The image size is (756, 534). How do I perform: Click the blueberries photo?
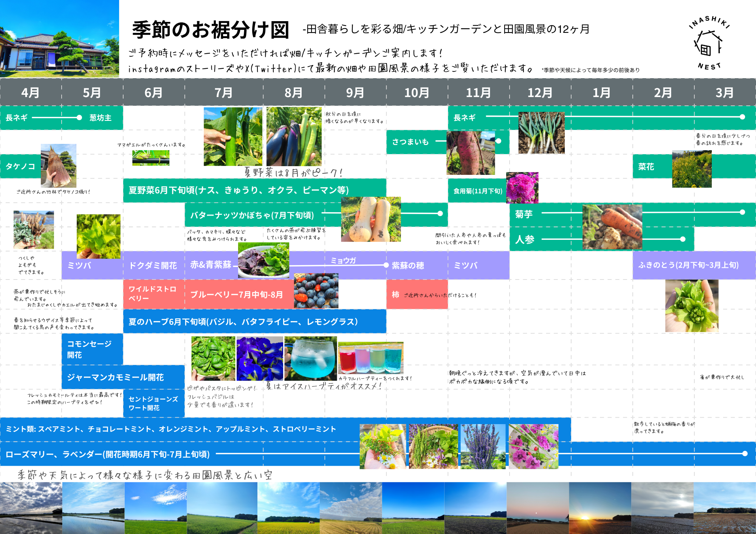[x=316, y=290]
